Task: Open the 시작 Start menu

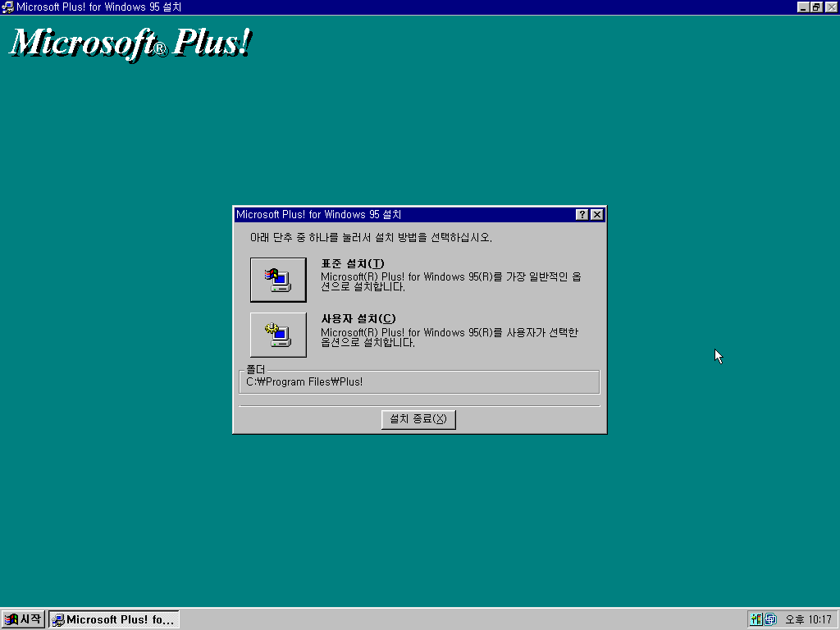Action: coord(23,619)
